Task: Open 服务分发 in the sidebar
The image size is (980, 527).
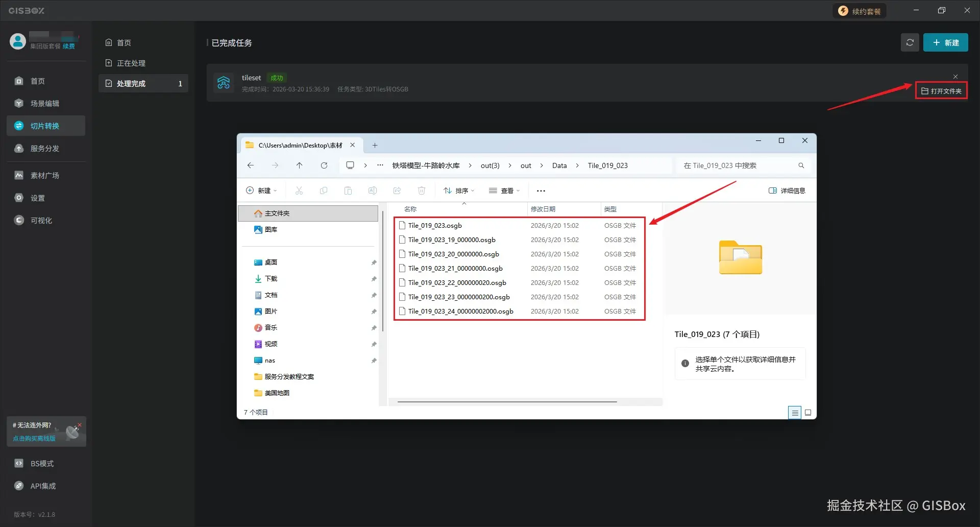Action: 45,149
